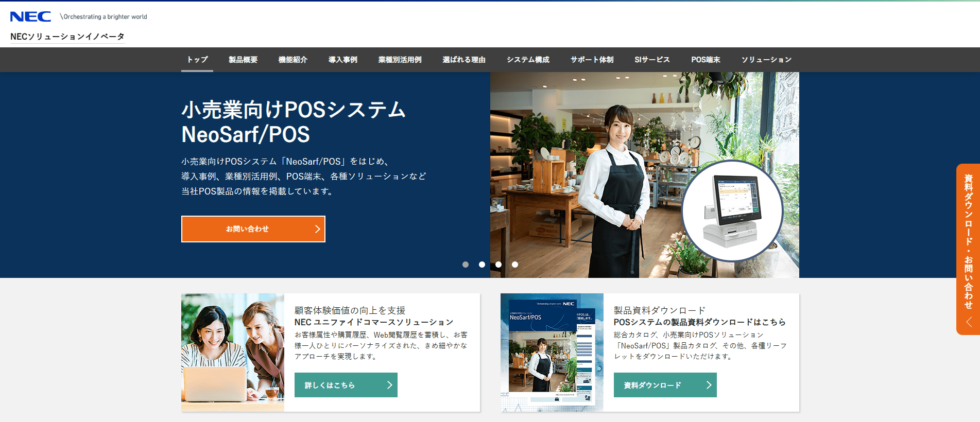Select first carousel slide dot

tap(466, 265)
